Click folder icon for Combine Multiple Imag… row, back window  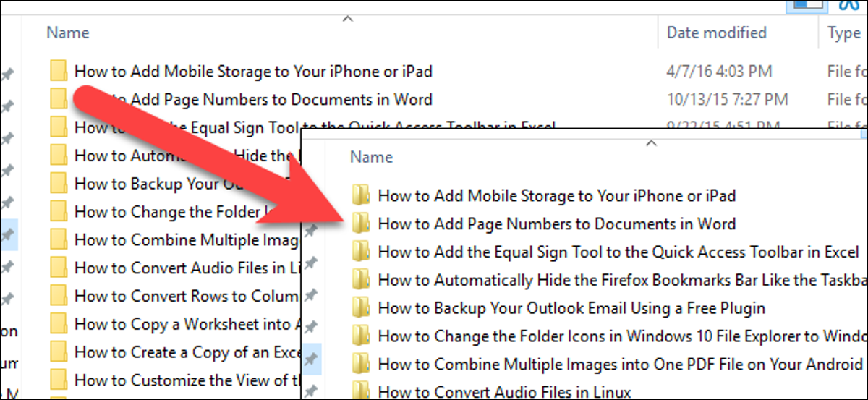[x=59, y=240]
